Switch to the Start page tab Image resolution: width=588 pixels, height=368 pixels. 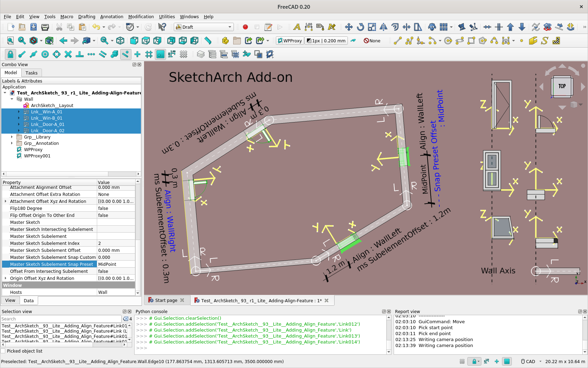pyautogui.click(x=166, y=300)
